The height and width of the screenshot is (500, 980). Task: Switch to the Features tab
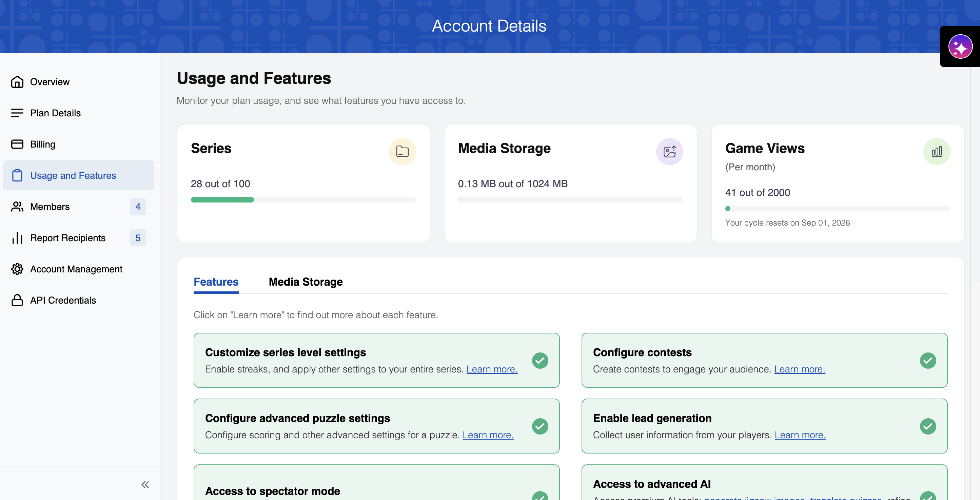(216, 282)
